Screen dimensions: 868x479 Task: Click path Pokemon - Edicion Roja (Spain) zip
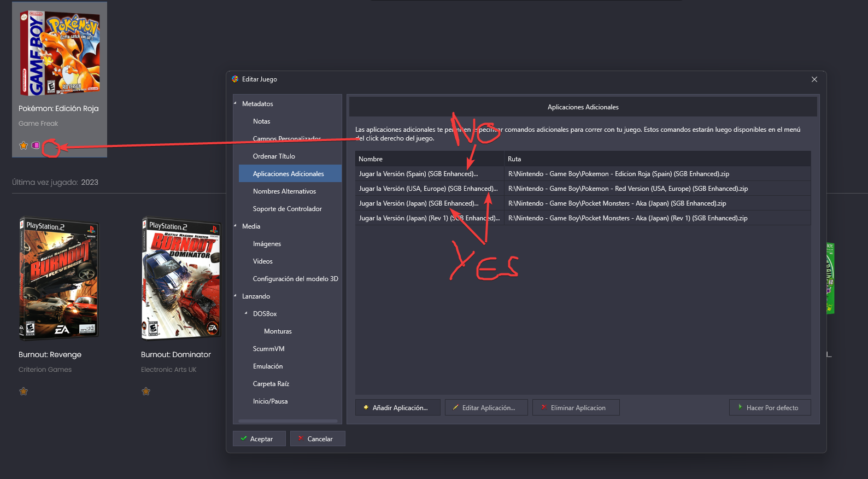click(x=619, y=174)
